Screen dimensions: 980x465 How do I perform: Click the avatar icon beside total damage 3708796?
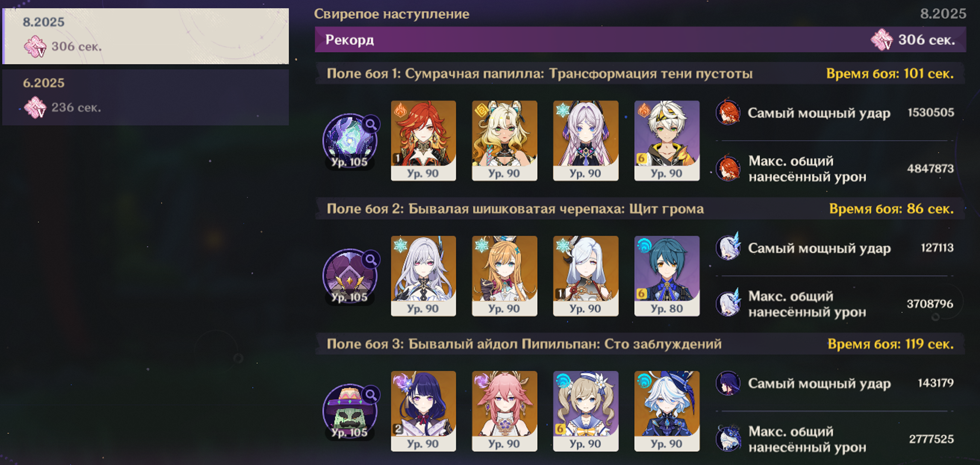[728, 303]
